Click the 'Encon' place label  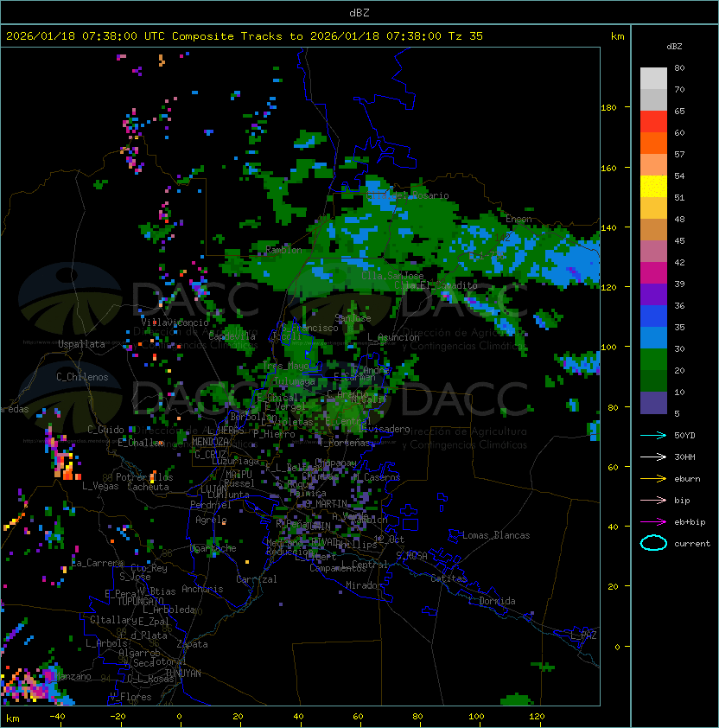519,219
